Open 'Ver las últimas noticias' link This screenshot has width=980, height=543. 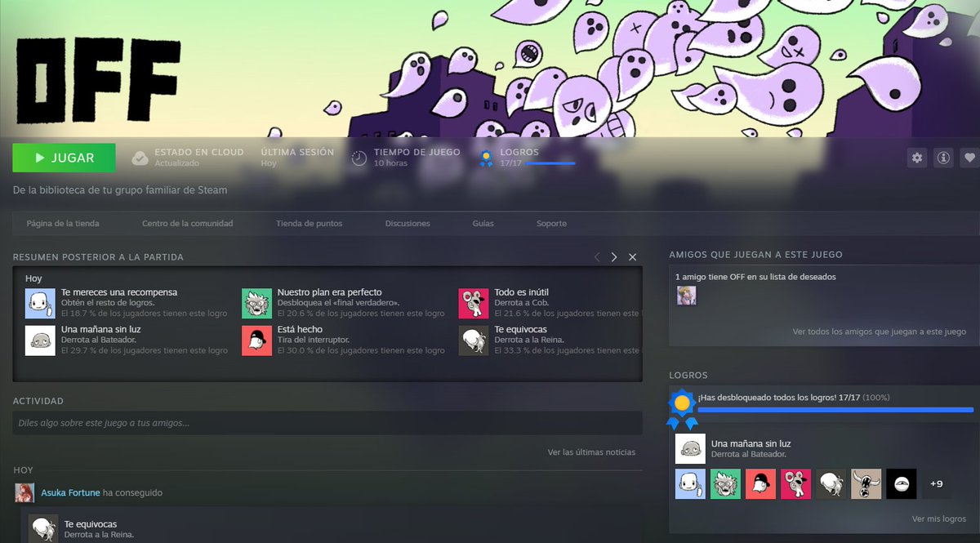(x=591, y=452)
